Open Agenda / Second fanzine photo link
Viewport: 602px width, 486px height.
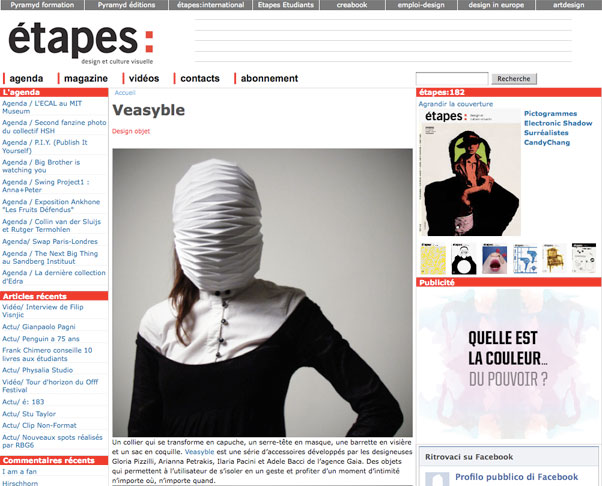pos(54,127)
